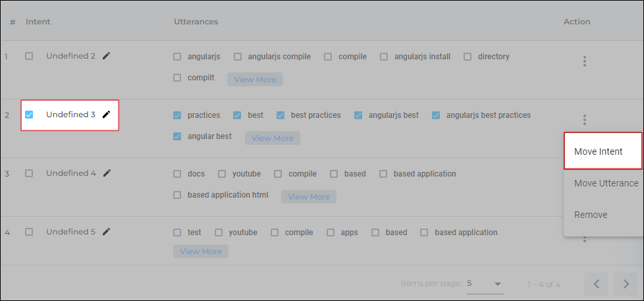Expand Undefined 2 utterances with View More
Image resolution: width=644 pixels, height=301 pixels.
point(255,80)
